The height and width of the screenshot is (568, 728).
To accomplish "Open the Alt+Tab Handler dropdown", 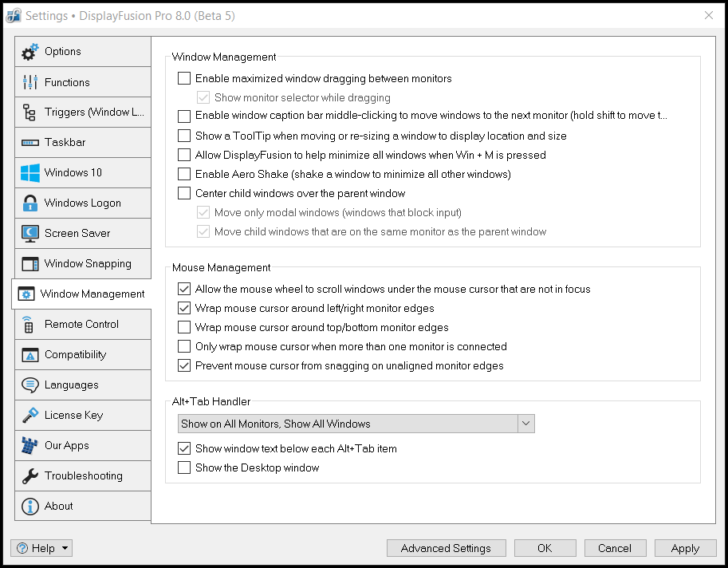I will click(356, 424).
